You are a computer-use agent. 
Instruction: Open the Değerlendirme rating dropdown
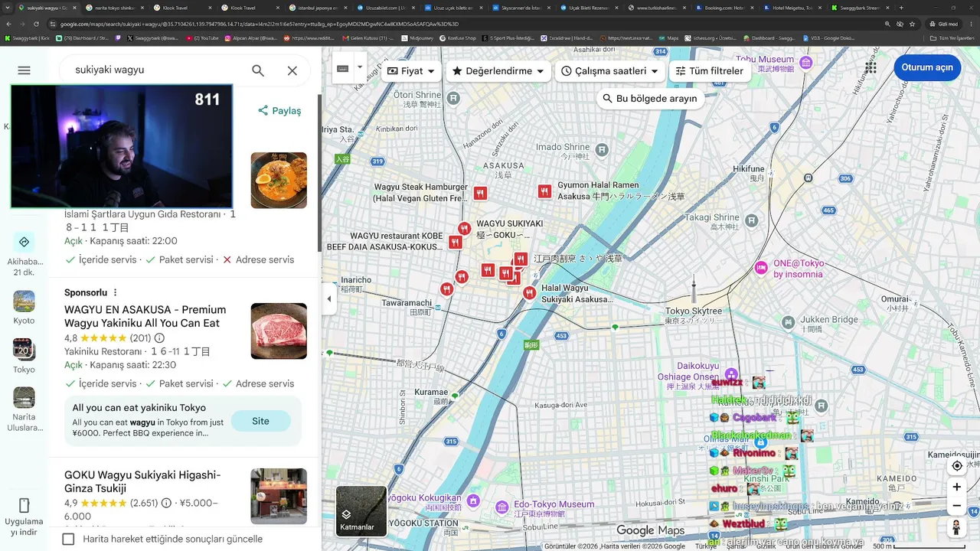[498, 71]
